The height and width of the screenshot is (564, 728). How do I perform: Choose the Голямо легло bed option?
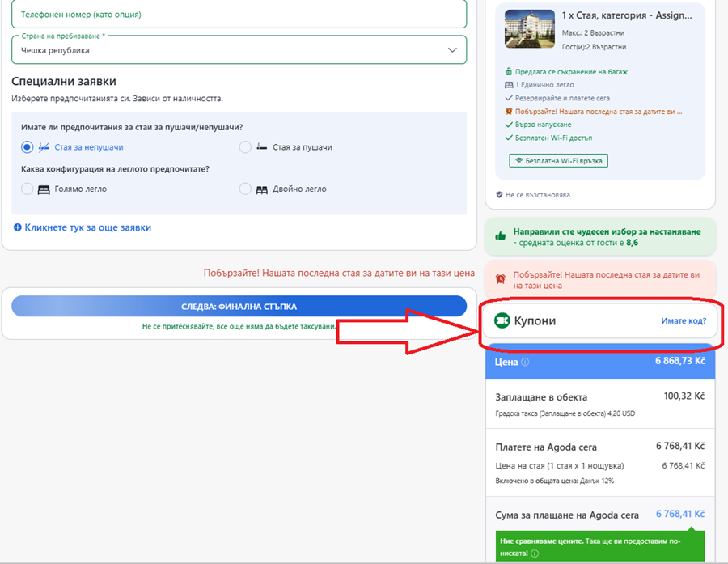coord(28,189)
